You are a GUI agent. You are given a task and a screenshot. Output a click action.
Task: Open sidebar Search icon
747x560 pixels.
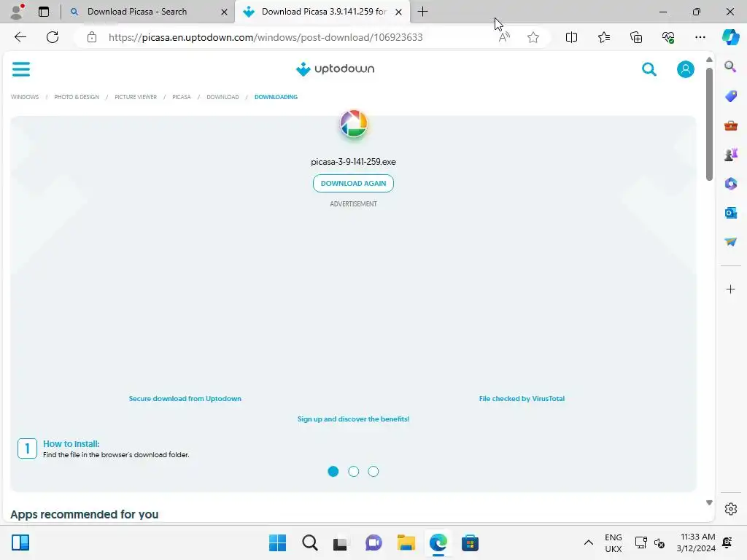[730, 66]
